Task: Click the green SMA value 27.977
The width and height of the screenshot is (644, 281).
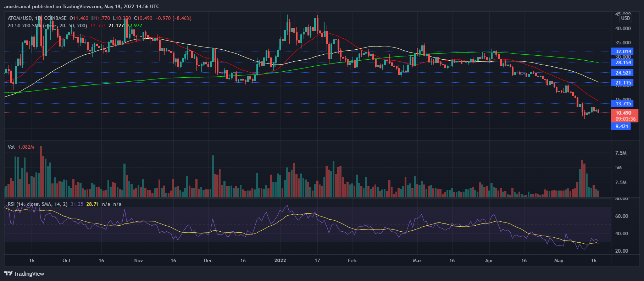Action: tap(134, 26)
